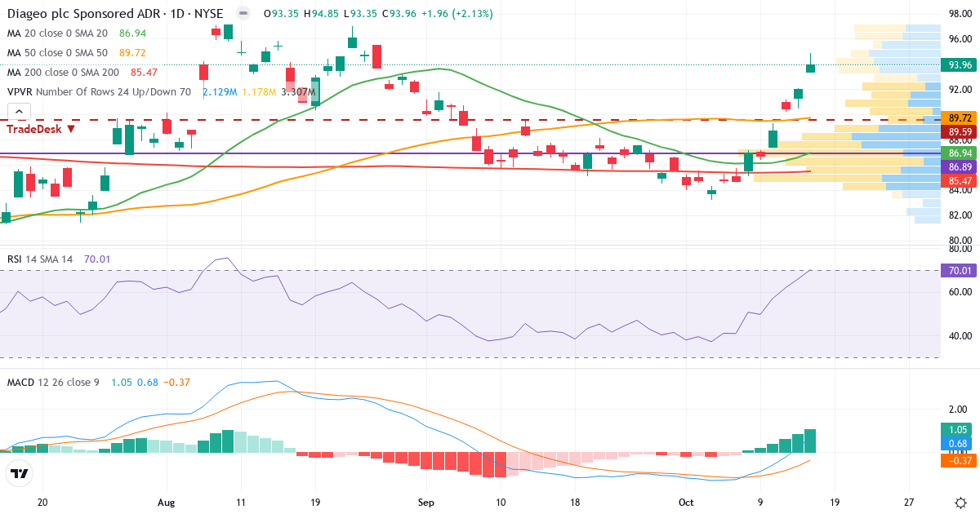Click the green 1.05 MACD histogram label
980x514 pixels.
click(955, 430)
